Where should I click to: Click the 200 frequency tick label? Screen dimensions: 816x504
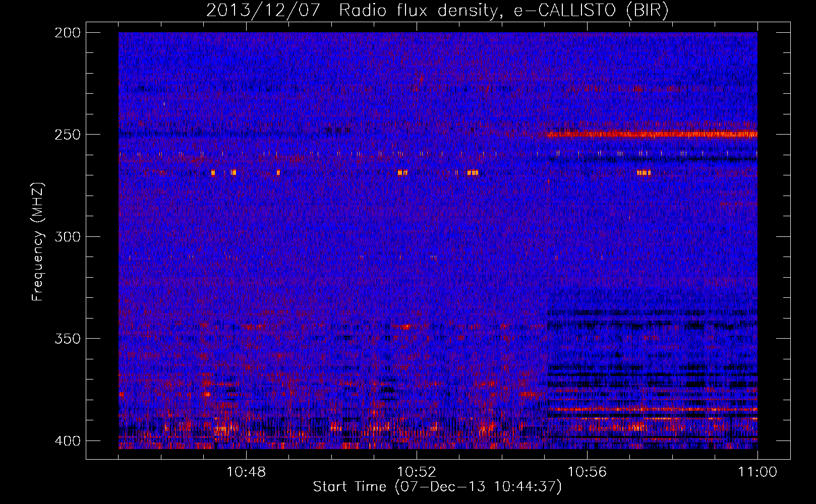click(67, 33)
